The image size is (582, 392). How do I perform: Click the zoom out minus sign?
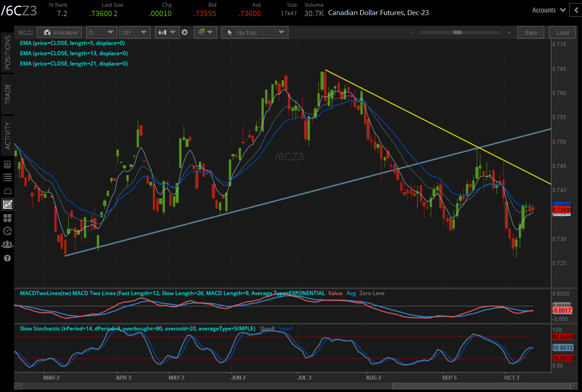click(x=412, y=33)
